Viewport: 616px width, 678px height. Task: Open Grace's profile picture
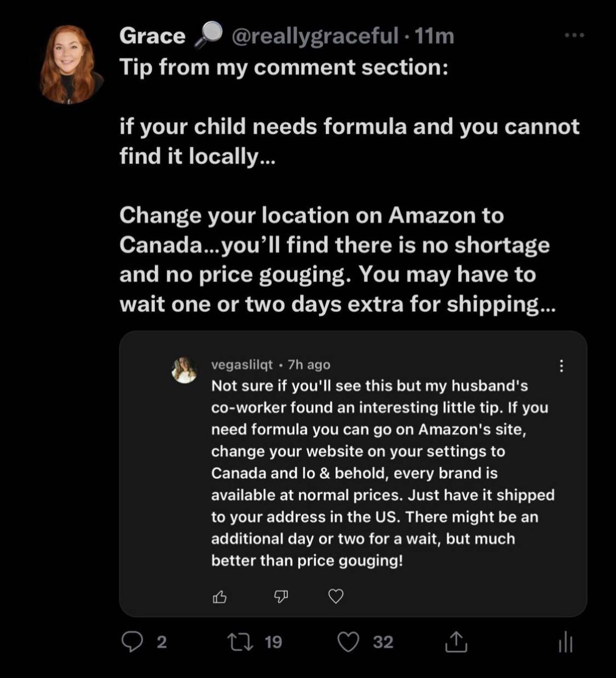pos(70,64)
